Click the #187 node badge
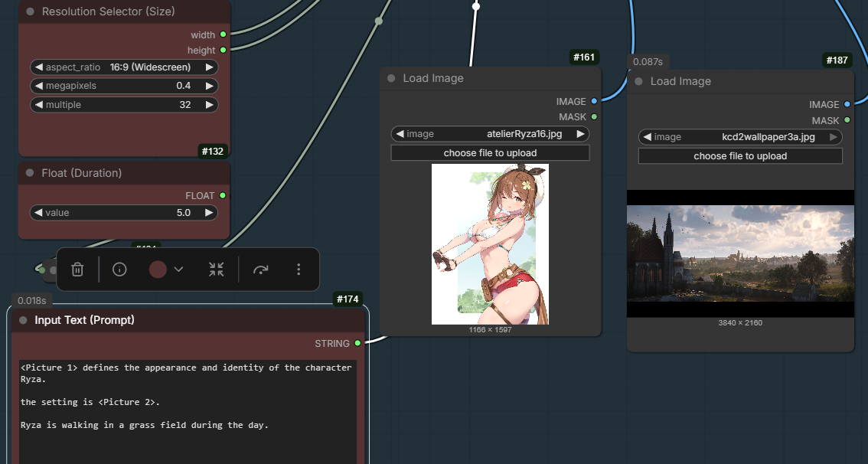 (837, 60)
